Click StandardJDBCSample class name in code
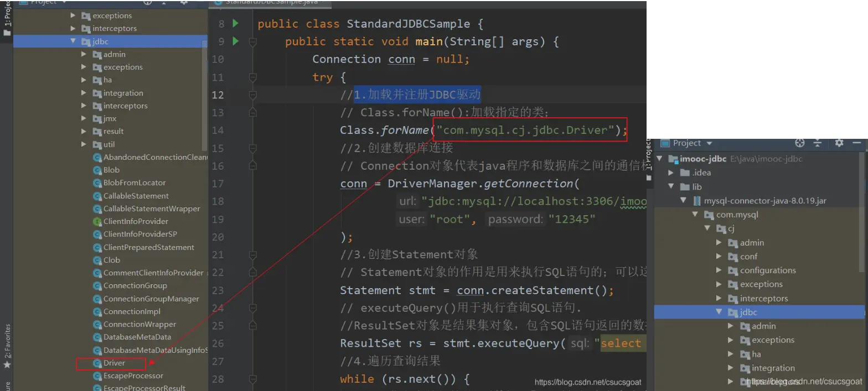The width and height of the screenshot is (868, 391). (409, 24)
